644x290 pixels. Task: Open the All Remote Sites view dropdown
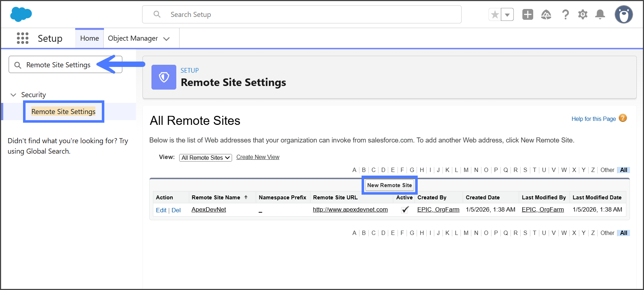tap(205, 158)
